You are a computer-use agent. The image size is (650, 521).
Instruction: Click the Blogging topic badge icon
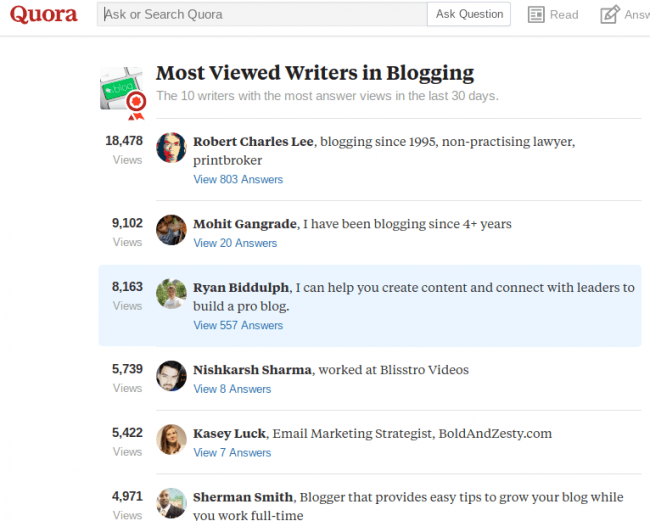click(123, 94)
